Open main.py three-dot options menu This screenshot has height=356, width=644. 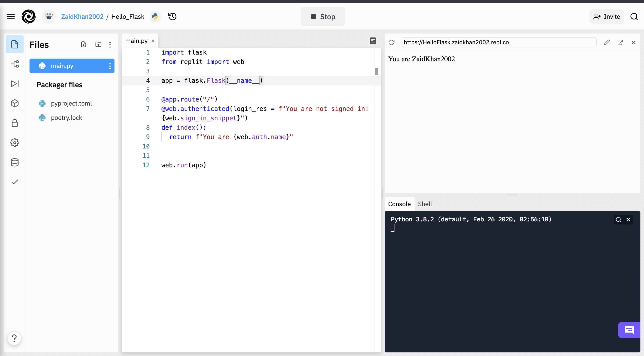110,66
